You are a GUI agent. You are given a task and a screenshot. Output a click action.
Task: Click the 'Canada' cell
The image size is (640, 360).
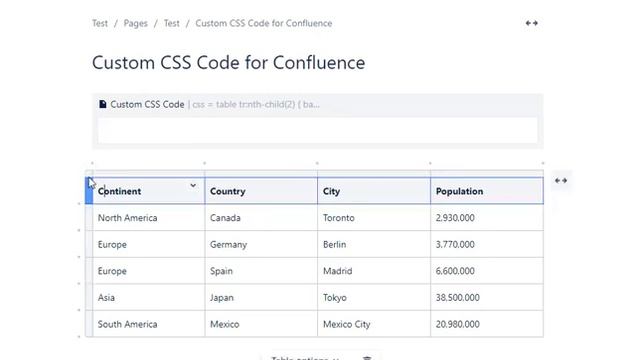261,218
